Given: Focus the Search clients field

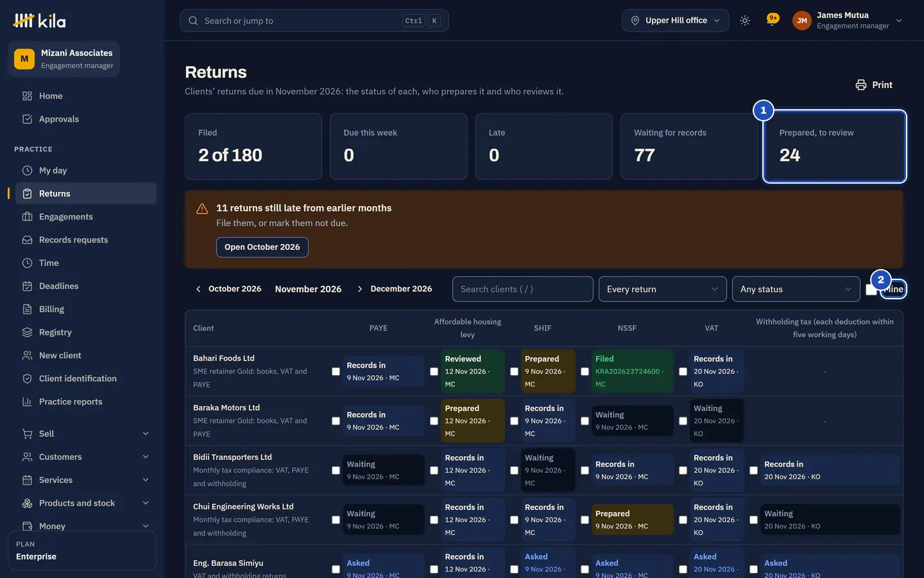Looking at the screenshot, I should pos(522,289).
